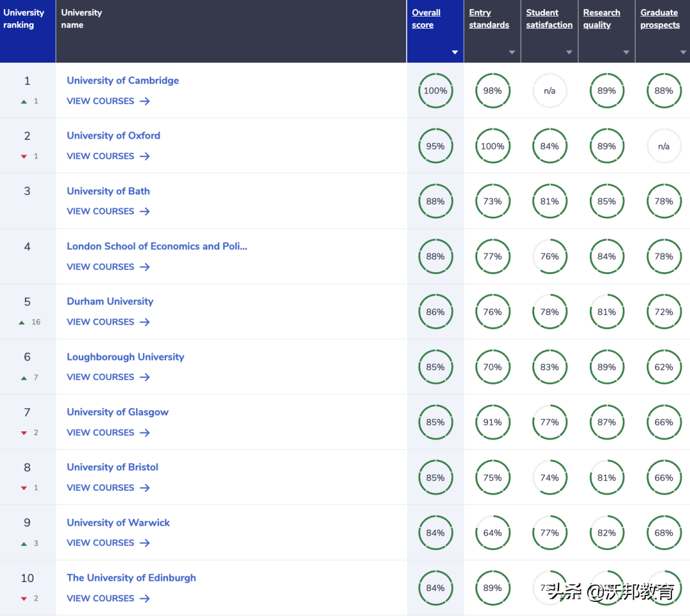The width and height of the screenshot is (690, 616).
Task: Click the Entry standards sort arrow
Action: coord(512,52)
